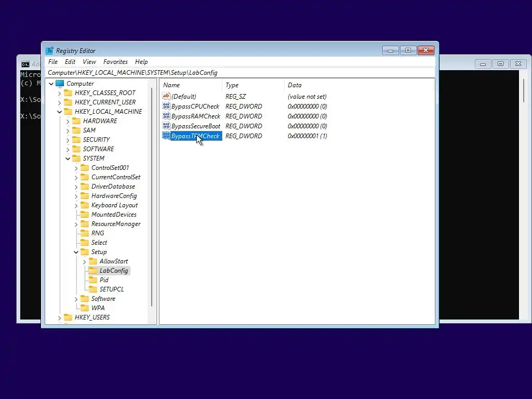The width and height of the screenshot is (532, 399).
Task: Click the RNG folder icon
Action: point(85,233)
